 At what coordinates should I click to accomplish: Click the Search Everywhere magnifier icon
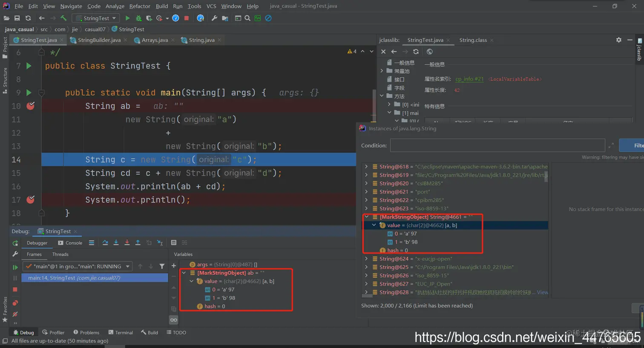point(247,18)
